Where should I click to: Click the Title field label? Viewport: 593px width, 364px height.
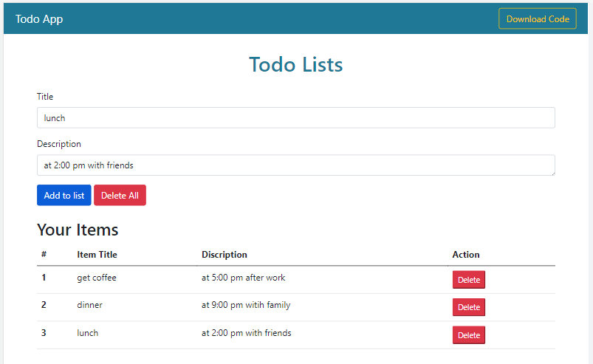pos(45,97)
